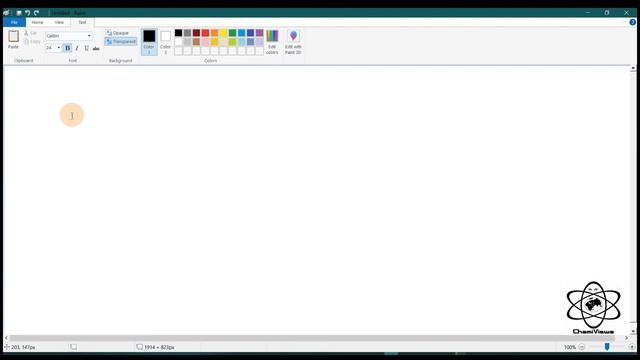Click horizontal scrollbar left arrow
Viewport: 640px width, 360px height.
[x=6, y=338]
